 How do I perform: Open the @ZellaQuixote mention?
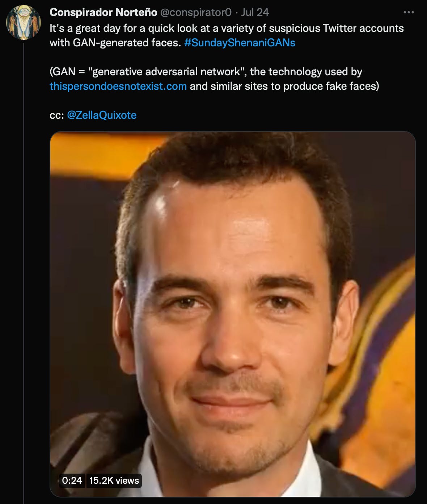102,115
